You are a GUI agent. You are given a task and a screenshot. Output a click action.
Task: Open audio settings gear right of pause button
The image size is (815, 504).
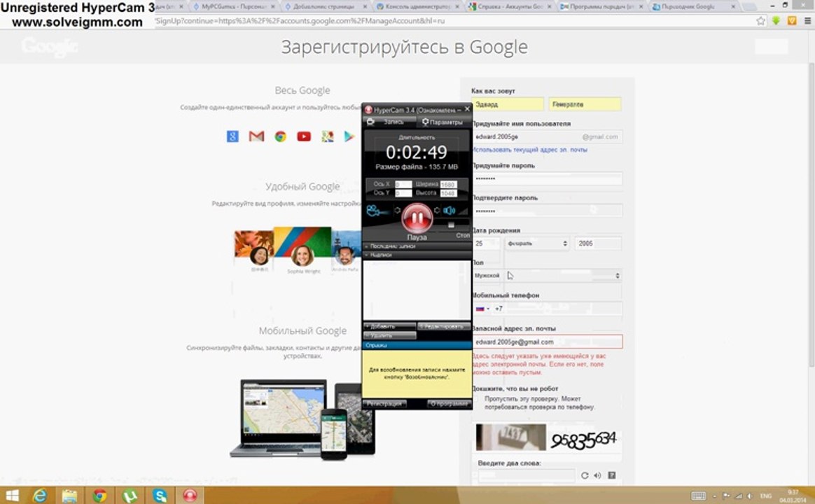[x=437, y=211]
